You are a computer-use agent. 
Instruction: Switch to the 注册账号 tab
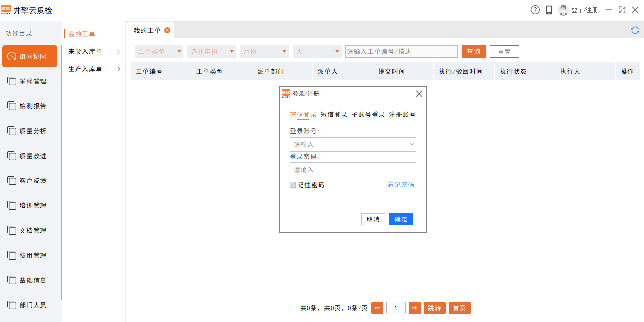[x=402, y=115]
